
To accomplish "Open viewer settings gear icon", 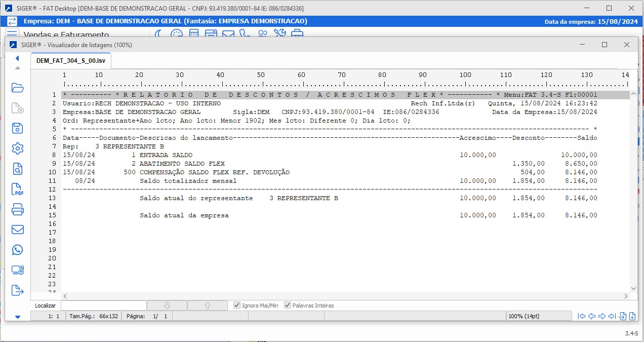I will (x=18, y=148).
